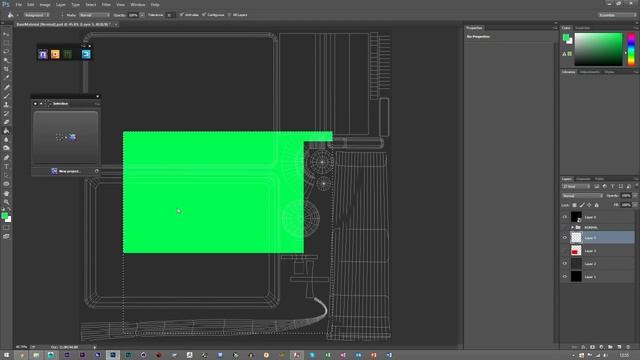Open the Filter menu

pyautogui.click(x=106, y=4)
